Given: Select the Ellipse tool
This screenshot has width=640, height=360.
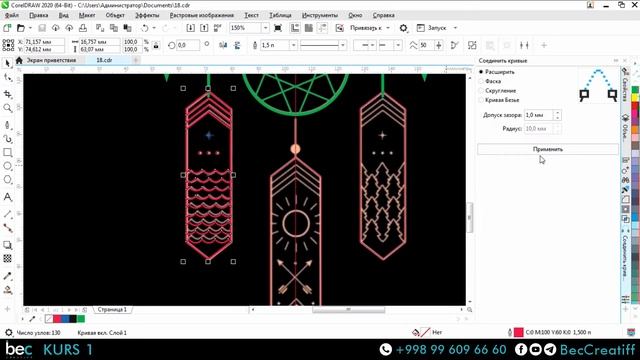Looking at the screenshot, I should point(7,166).
